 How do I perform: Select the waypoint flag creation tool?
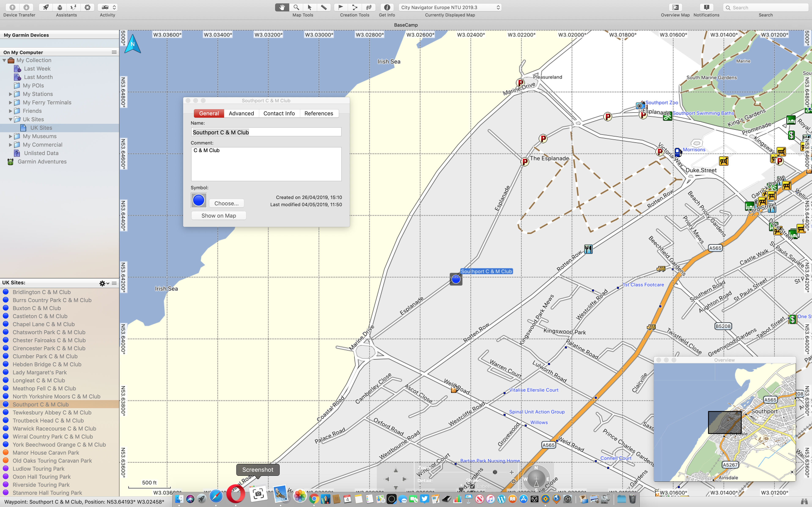340,7
